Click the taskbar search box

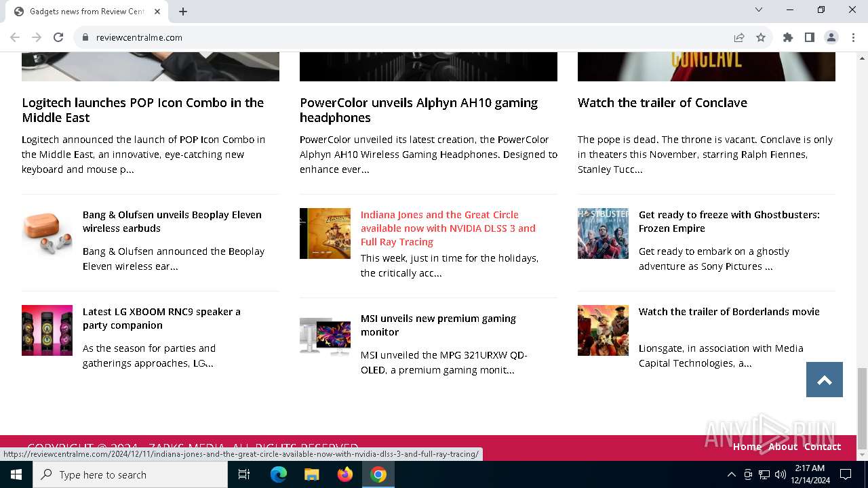click(130, 474)
